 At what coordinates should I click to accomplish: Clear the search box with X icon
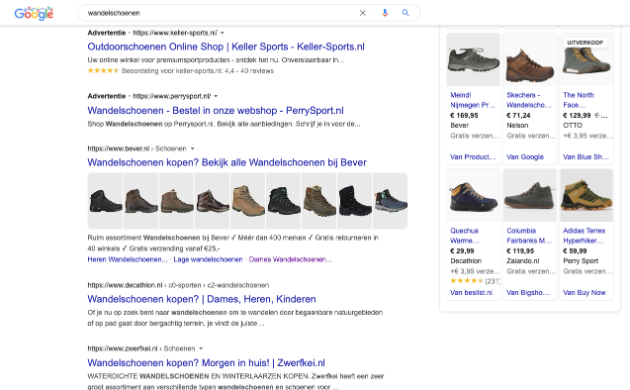(362, 13)
